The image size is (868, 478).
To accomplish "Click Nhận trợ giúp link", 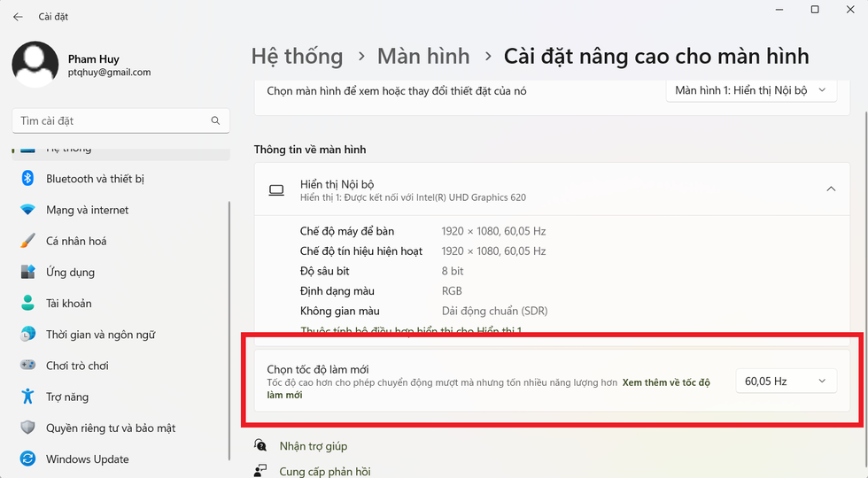I will (x=314, y=446).
